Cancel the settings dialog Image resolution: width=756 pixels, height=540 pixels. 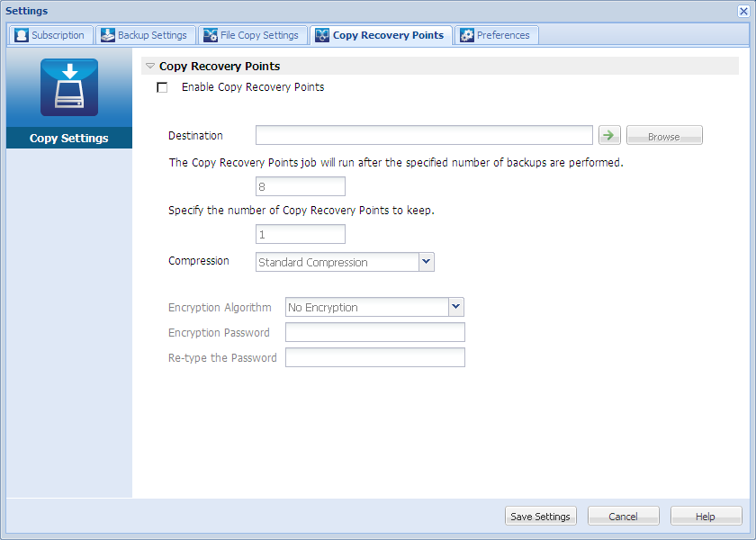tap(623, 516)
